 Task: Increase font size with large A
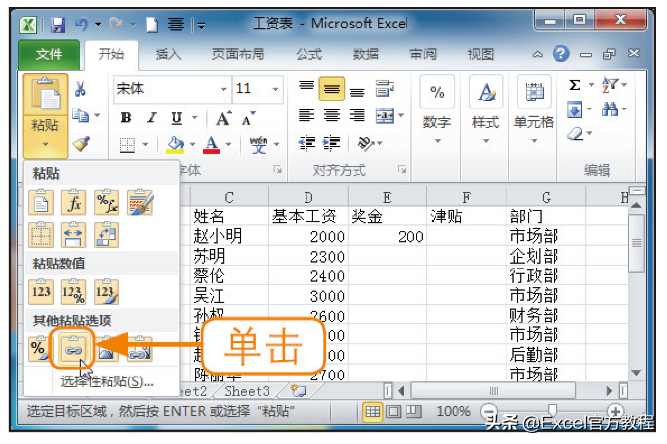pos(223,118)
